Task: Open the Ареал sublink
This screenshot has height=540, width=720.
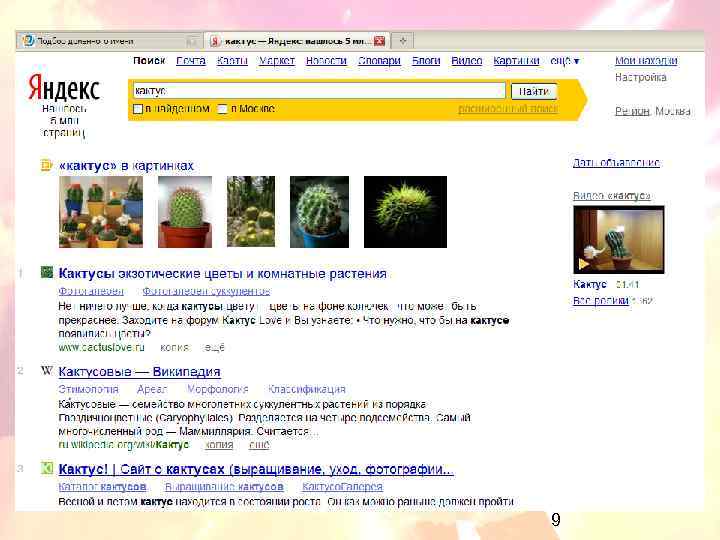Action: point(152,389)
